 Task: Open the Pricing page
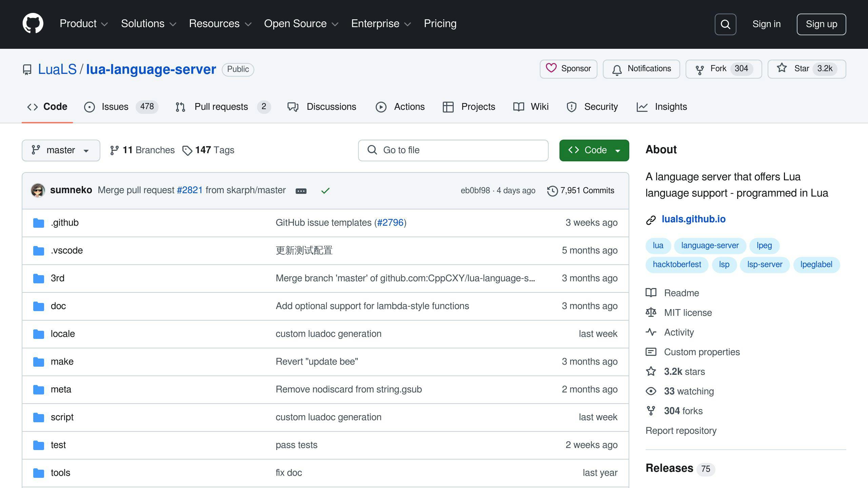[440, 24]
